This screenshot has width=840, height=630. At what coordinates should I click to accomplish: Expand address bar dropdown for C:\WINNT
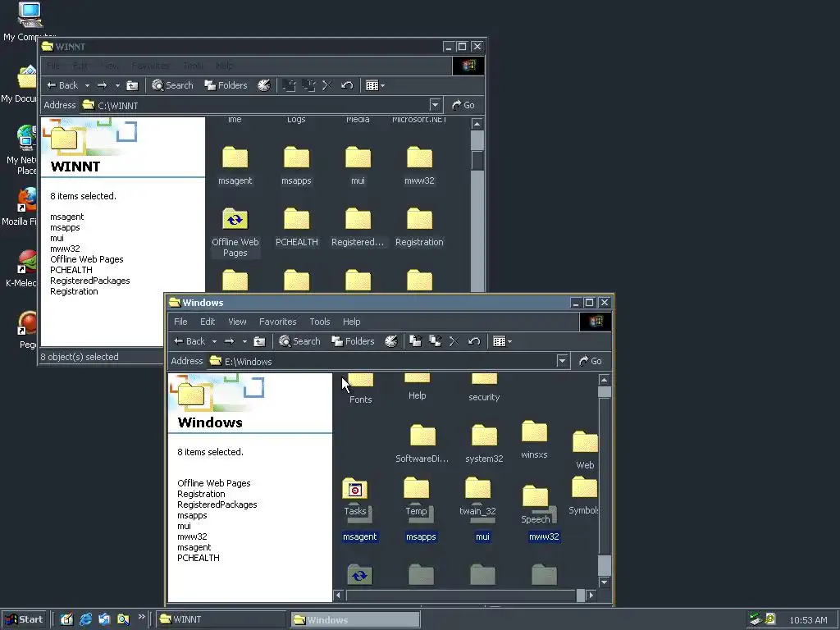(x=435, y=105)
